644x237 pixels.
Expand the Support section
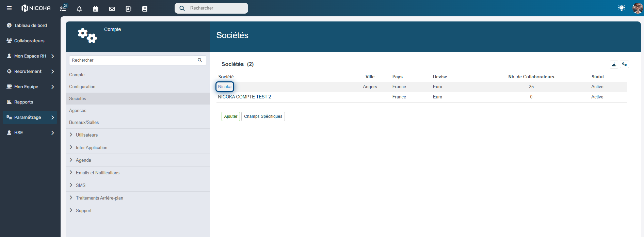(138, 210)
